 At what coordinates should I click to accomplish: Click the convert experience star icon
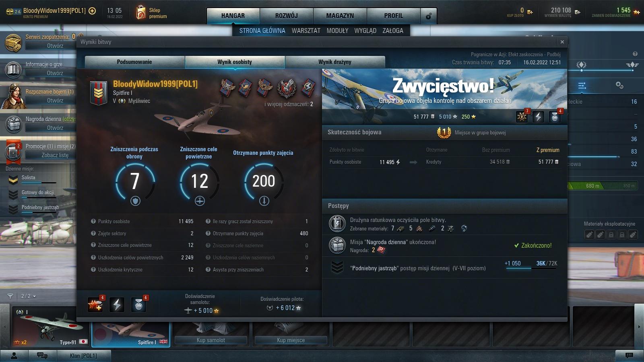point(636,12)
